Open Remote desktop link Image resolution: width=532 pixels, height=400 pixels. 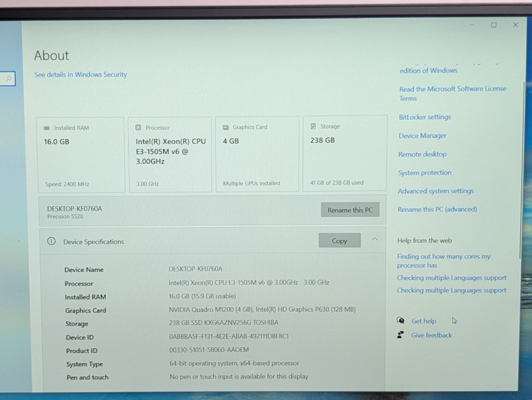[x=422, y=154]
